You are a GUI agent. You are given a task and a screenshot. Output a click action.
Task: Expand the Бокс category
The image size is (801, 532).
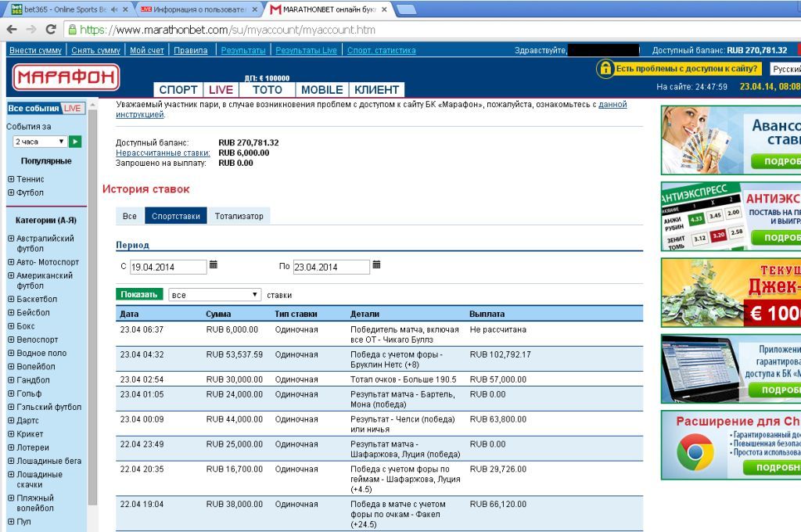11,326
